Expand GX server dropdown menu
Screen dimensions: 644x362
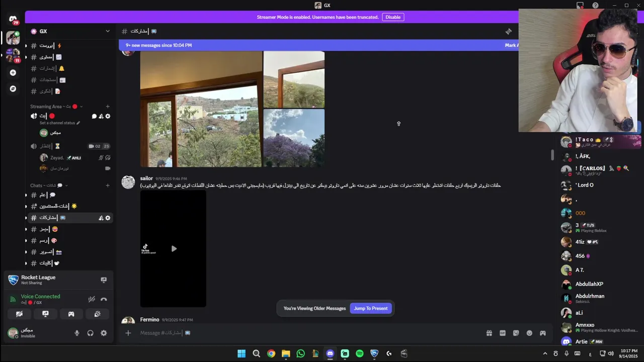click(107, 31)
